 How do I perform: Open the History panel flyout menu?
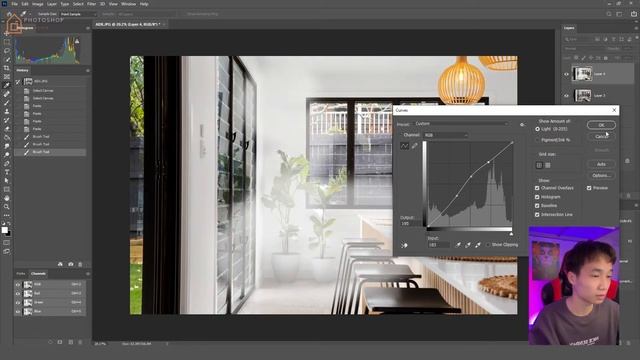tap(88, 71)
